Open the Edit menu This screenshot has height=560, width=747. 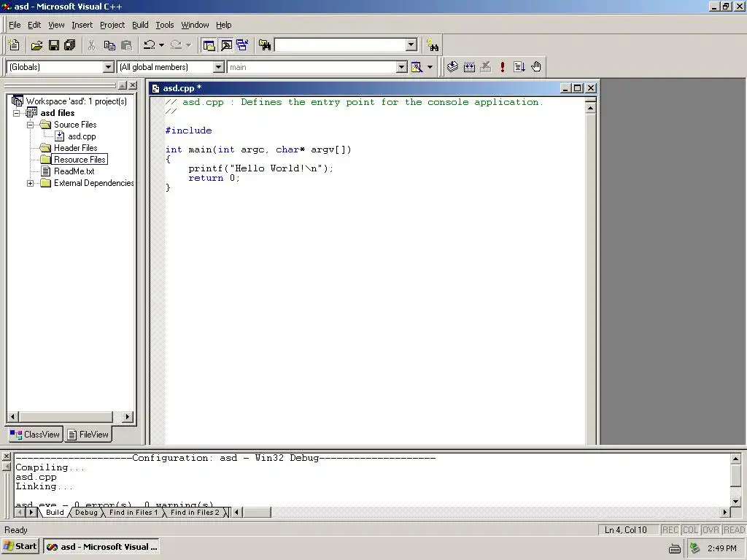pyautogui.click(x=34, y=25)
